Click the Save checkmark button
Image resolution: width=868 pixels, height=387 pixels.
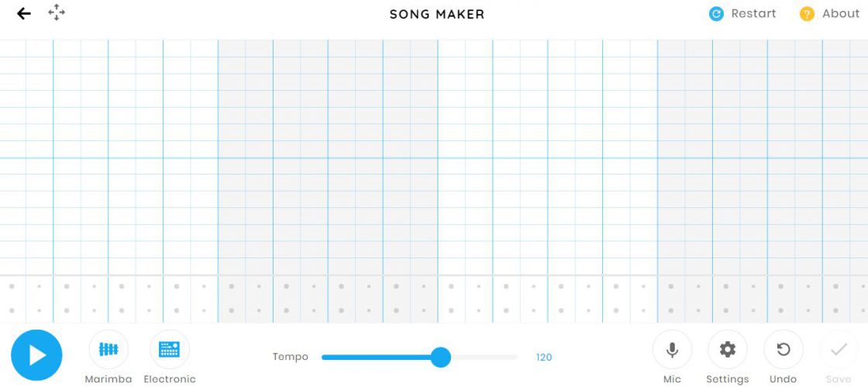point(839,349)
